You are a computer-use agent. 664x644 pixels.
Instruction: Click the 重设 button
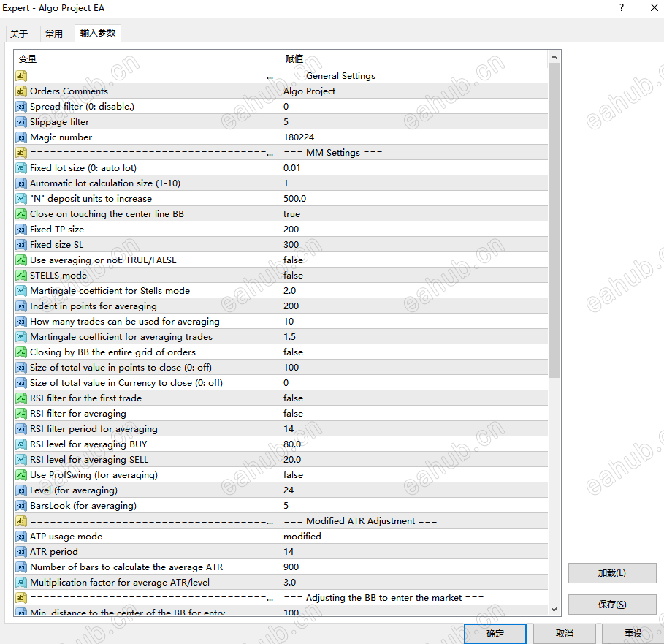pos(633,634)
